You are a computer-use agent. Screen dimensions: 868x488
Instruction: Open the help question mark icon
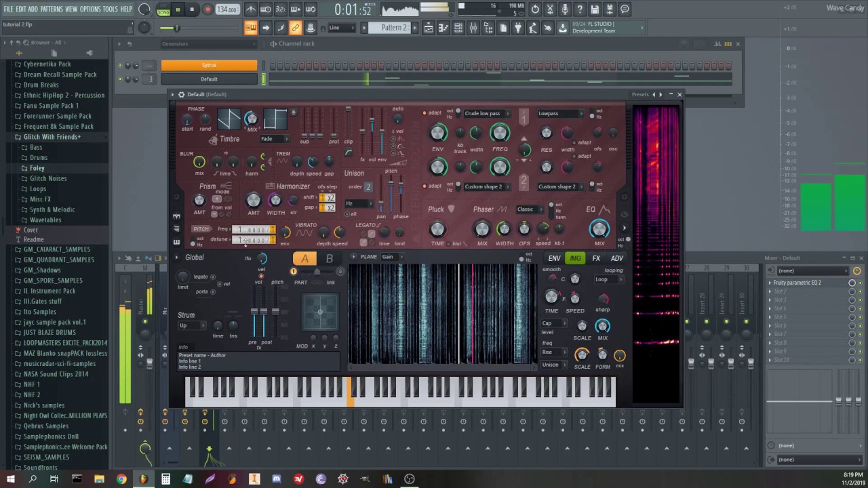(x=580, y=9)
